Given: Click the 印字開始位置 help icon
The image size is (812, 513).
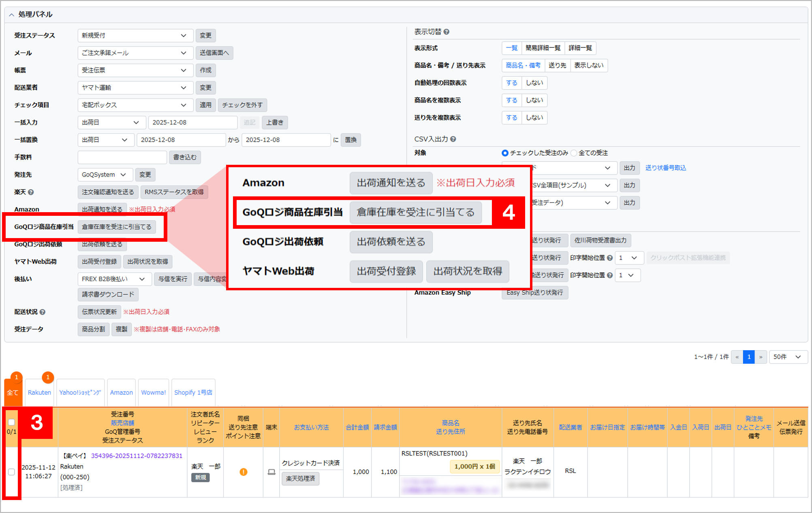Looking at the screenshot, I should pyautogui.click(x=610, y=258).
